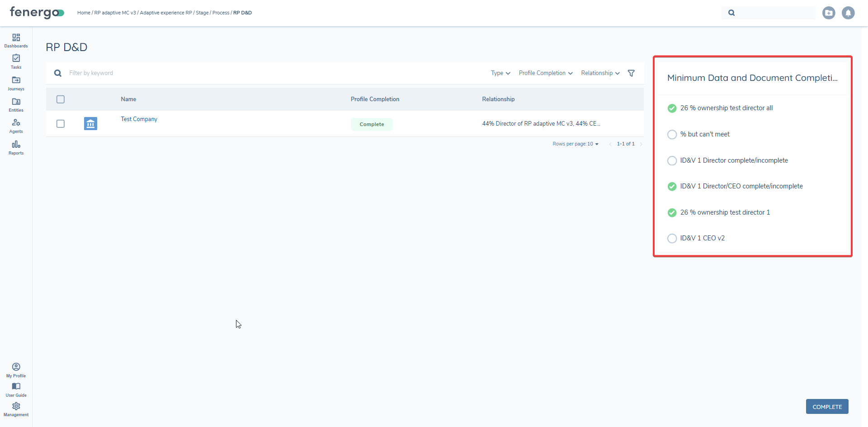The width and height of the screenshot is (868, 427).
Task: Click the funnel filter icon
Action: [x=631, y=73]
